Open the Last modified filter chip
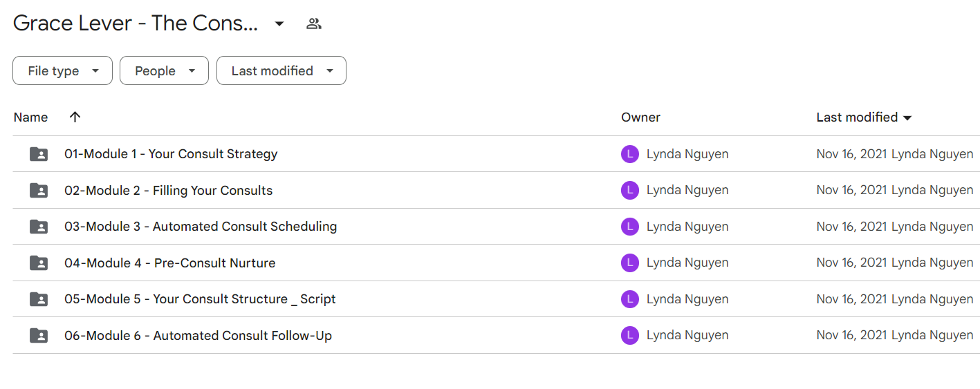The image size is (980, 389). (281, 70)
